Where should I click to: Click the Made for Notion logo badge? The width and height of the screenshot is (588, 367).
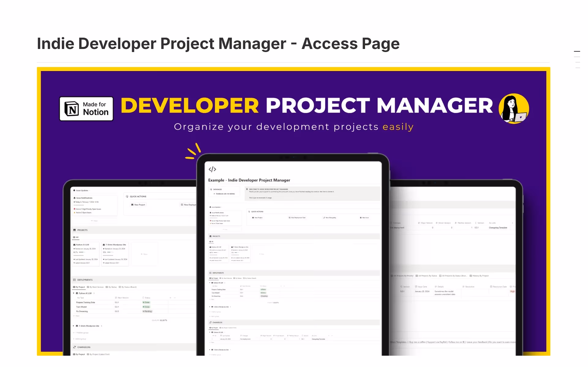tap(86, 109)
